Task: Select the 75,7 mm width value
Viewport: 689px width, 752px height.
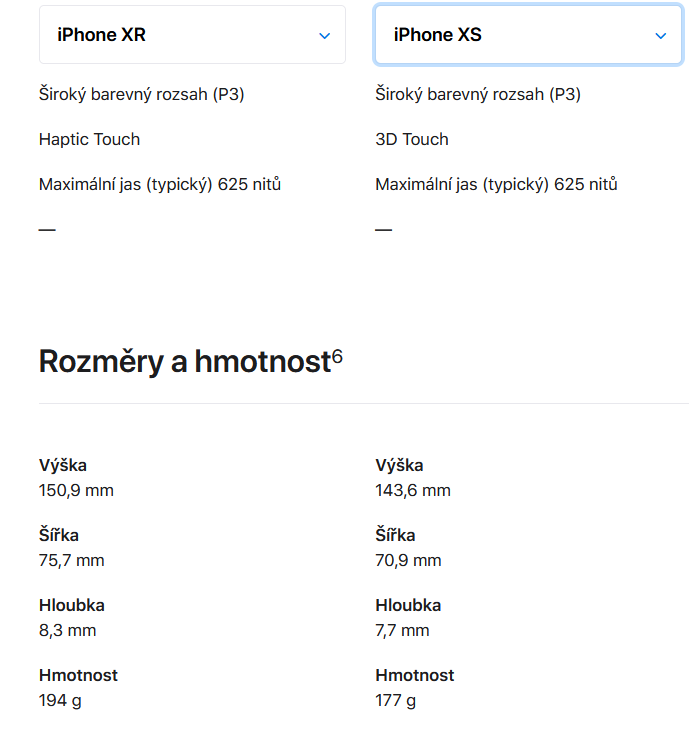Action: tap(71, 560)
